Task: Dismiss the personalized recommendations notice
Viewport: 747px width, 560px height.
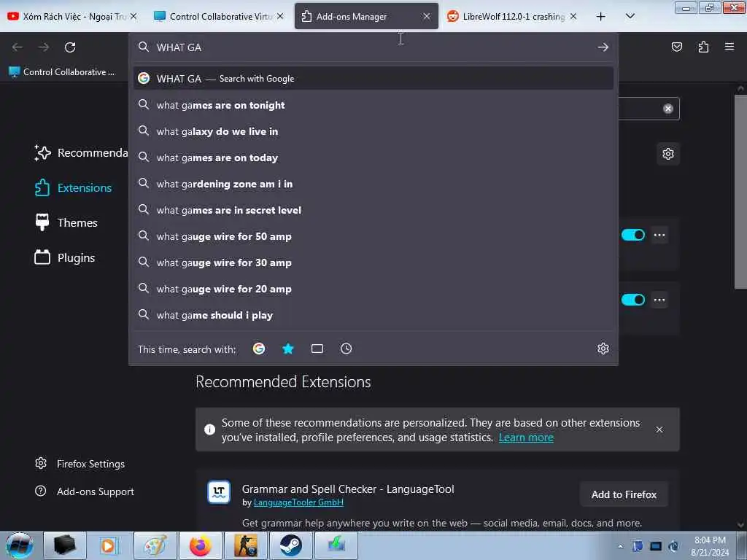Action: click(659, 429)
